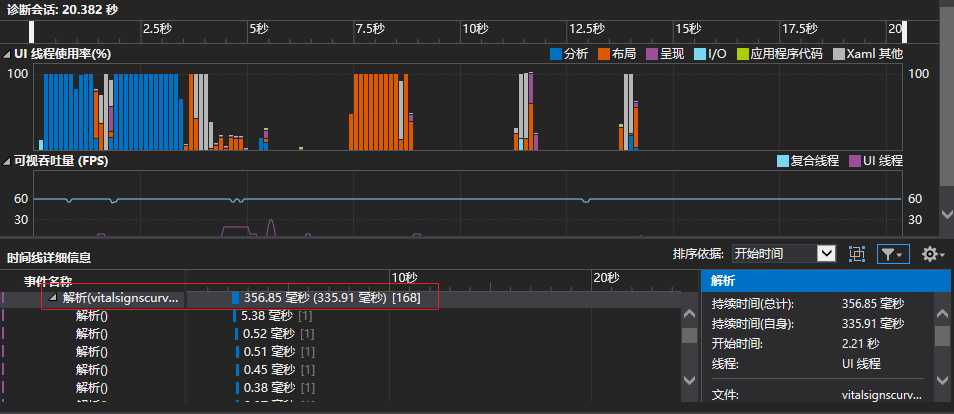
Task: Click the 20秒 label in details timeline header
Action: tap(606, 278)
